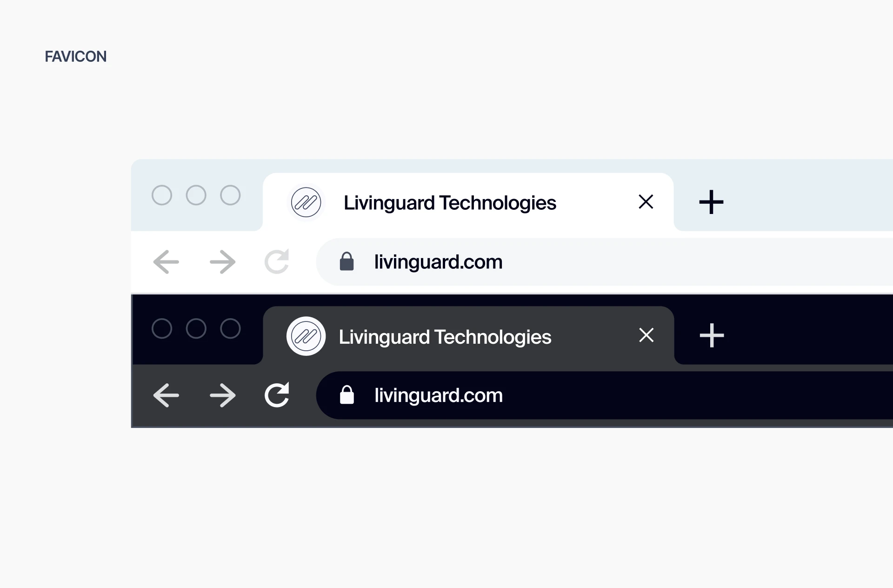The image size is (893, 588).
Task: Select the Livinguard Technologies tab in dark browser
Action: 468,336
